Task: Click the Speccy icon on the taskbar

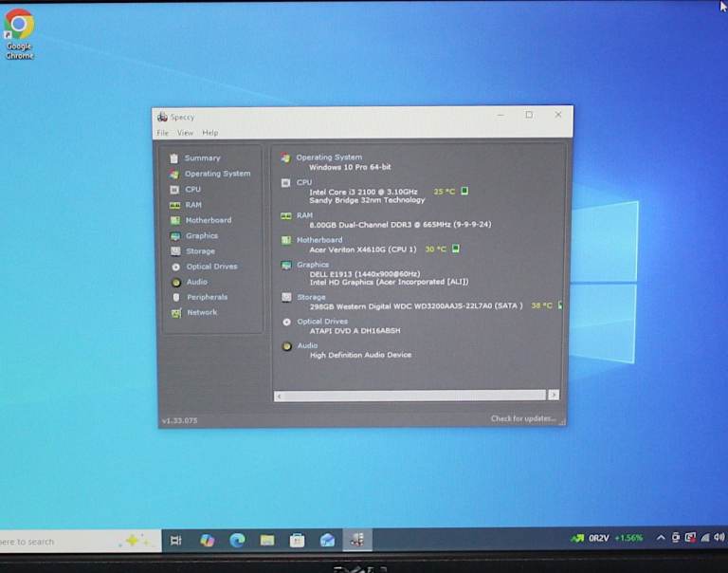Action: point(357,540)
